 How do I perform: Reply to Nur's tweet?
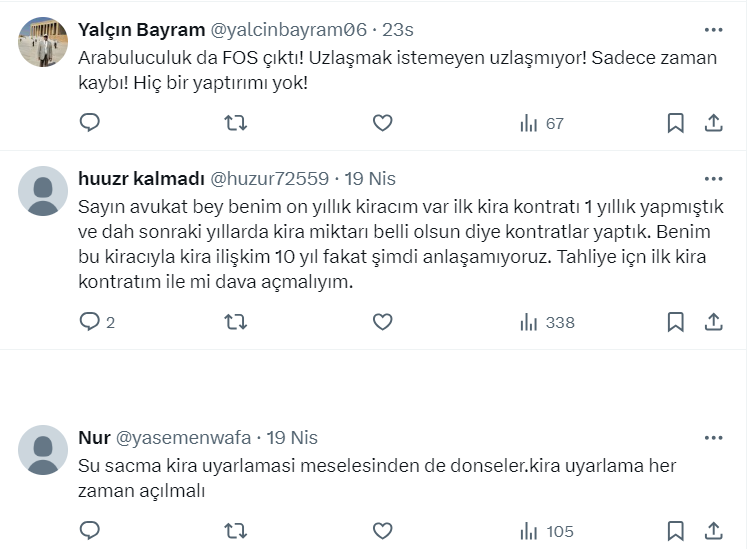(x=90, y=531)
